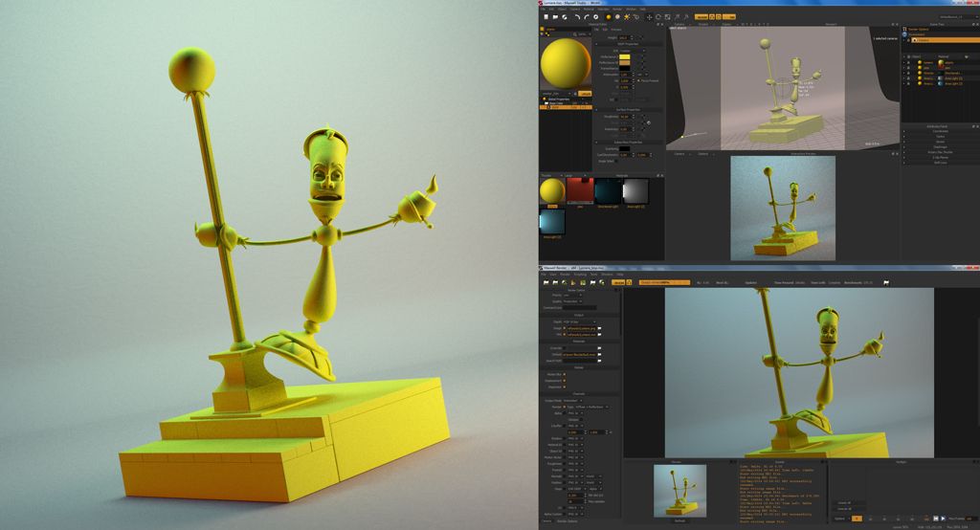Image resolution: width=980 pixels, height=530 pixels.
Task: Open the IOR Custom dropdown in BSDF Properties
Action: [x=633, y=51]
